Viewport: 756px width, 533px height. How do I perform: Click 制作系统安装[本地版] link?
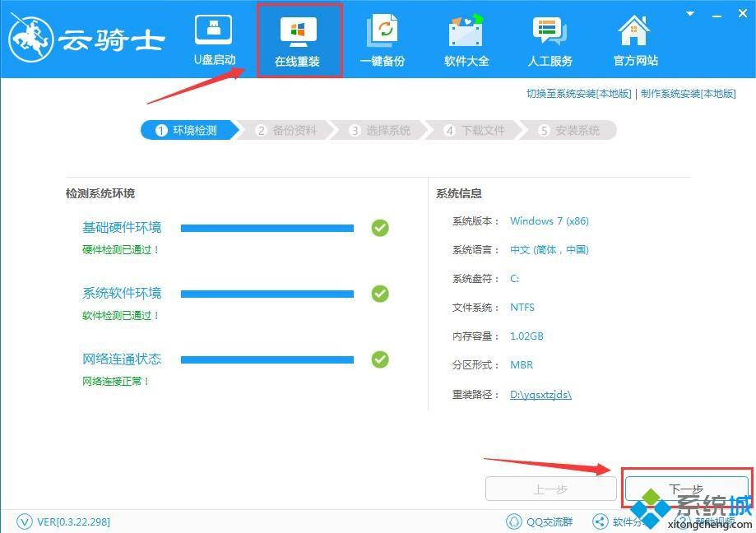point(688,94)
